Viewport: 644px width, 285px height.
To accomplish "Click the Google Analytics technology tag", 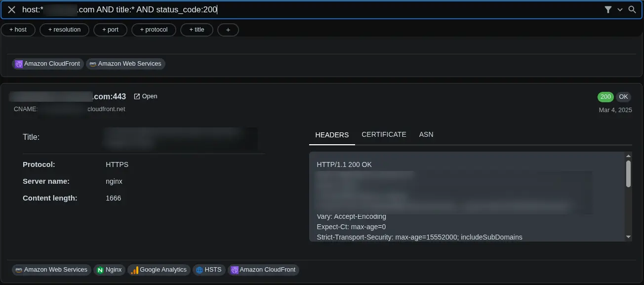I will pos(159,270).
